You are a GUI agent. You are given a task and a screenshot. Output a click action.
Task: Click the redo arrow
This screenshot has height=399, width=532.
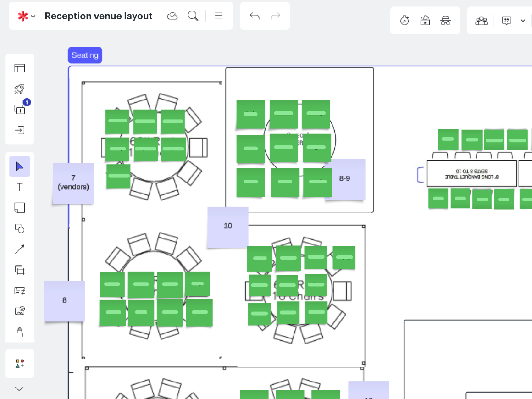tap(275, 16)
